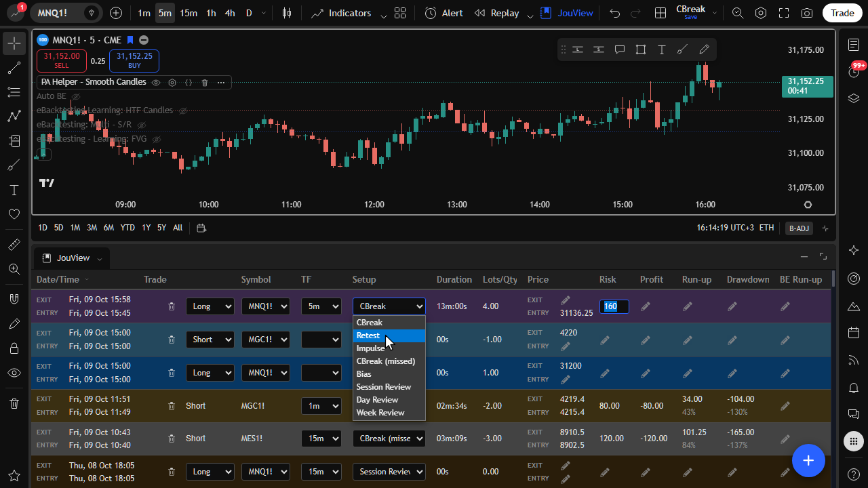Show the hidden Auto BE indicator
This screenshot has width=868, height=488.
coord(77,96)
